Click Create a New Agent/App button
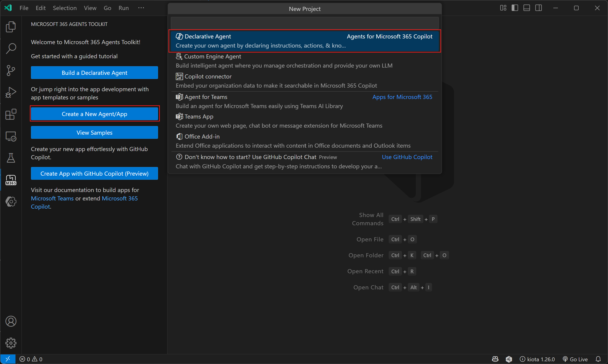608x364 pixels. tap(94, 114)
